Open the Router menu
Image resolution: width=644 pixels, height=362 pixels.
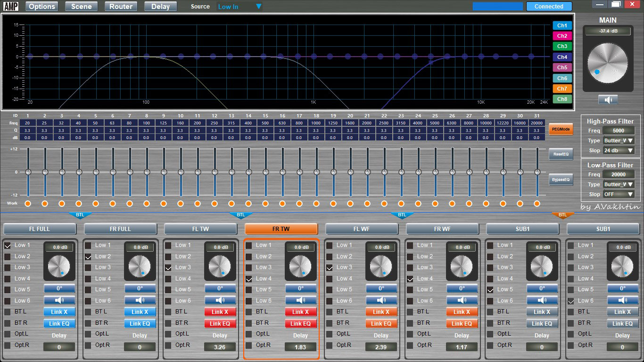point(121,7)
